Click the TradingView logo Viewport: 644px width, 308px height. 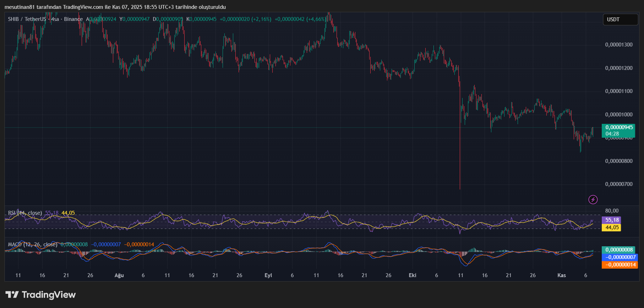(x=41, y=295)
